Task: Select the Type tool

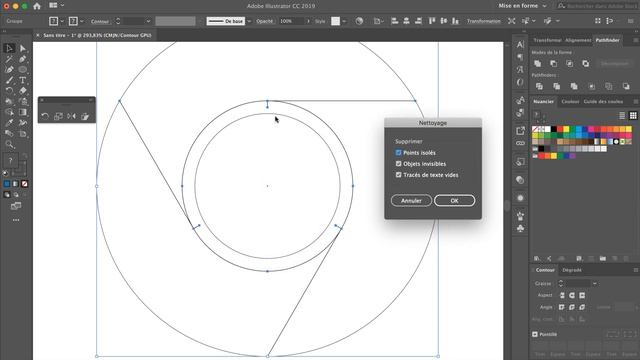Action: [x=23, y=80]
